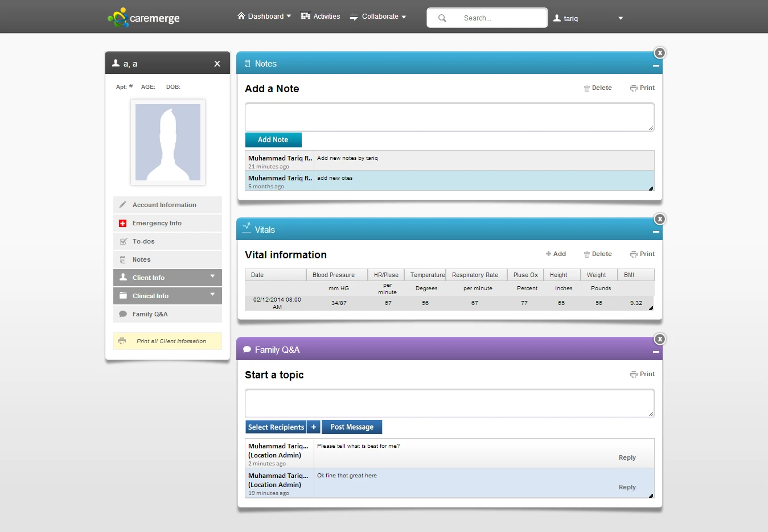Image resolution: width=768 pixels, height=532 pixels.
Task: Click inside the Start a topic text box
Action: (449, 403)
